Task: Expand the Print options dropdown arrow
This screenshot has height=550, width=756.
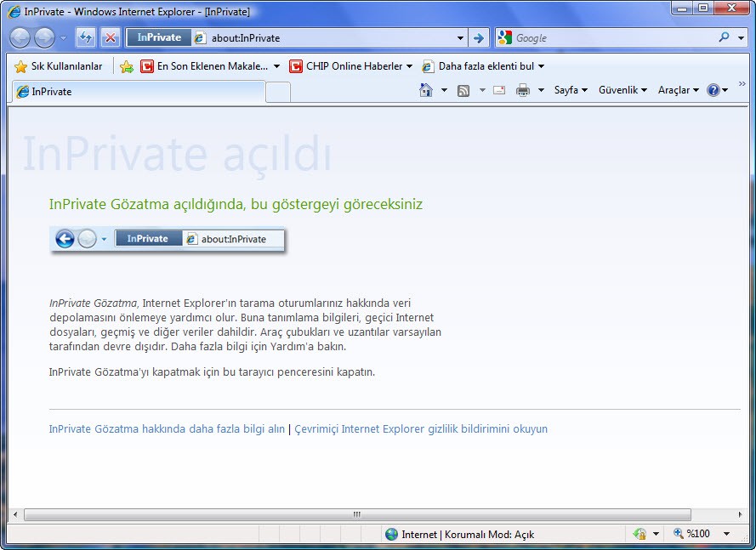Action: (541, 90)
